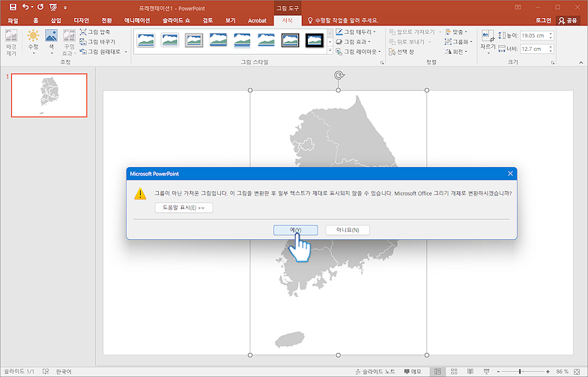Viewport: 588px width, 377px height.
Task: Open 선택 창 (Selection Pane)
Action: (401, 52)
